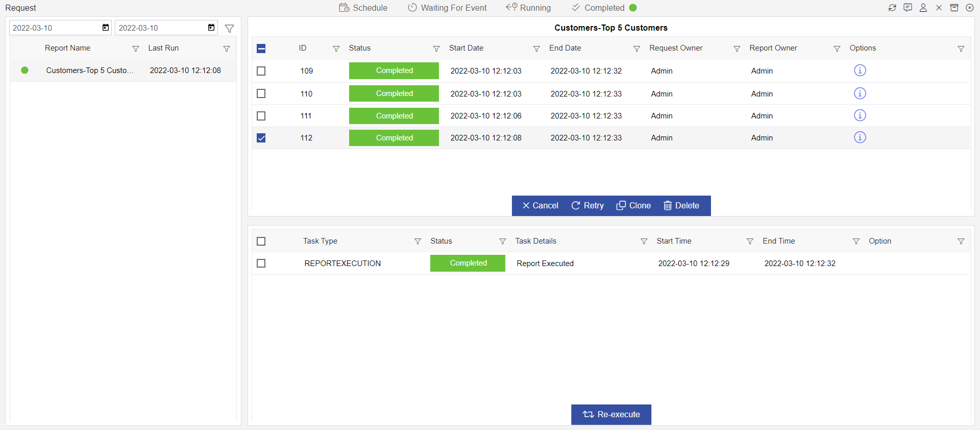The image size is (980, 430).
Task: Click the Customers-Top 5 Customers title
Action: (x=611, y=28)
